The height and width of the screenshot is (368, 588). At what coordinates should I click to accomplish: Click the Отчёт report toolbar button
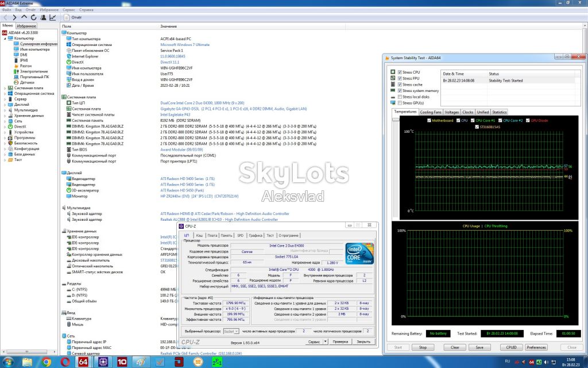pyautogui.click(x=73, y=17)
